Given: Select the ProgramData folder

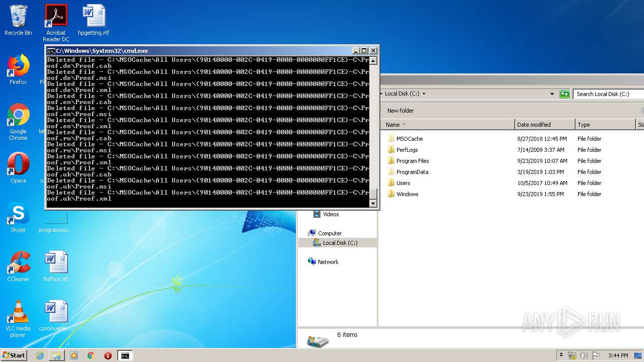Looking at the screenshot, I should [412, 172].
